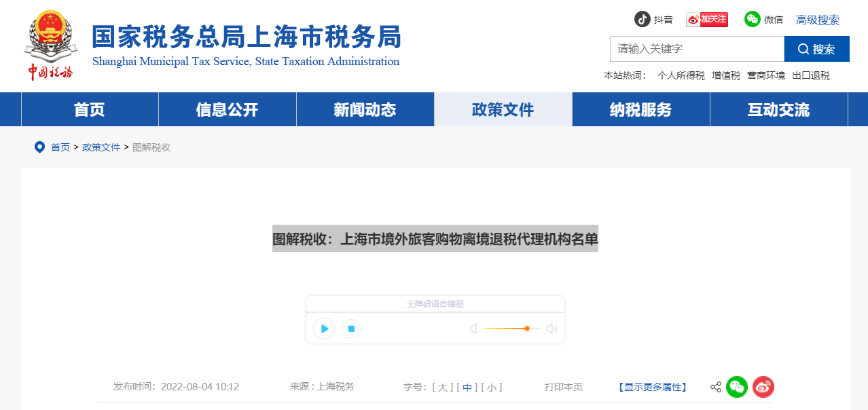Viewport: 868px width, 410px height.
Task: Click hot word 出口退税
Action: (x=811, y=75)
